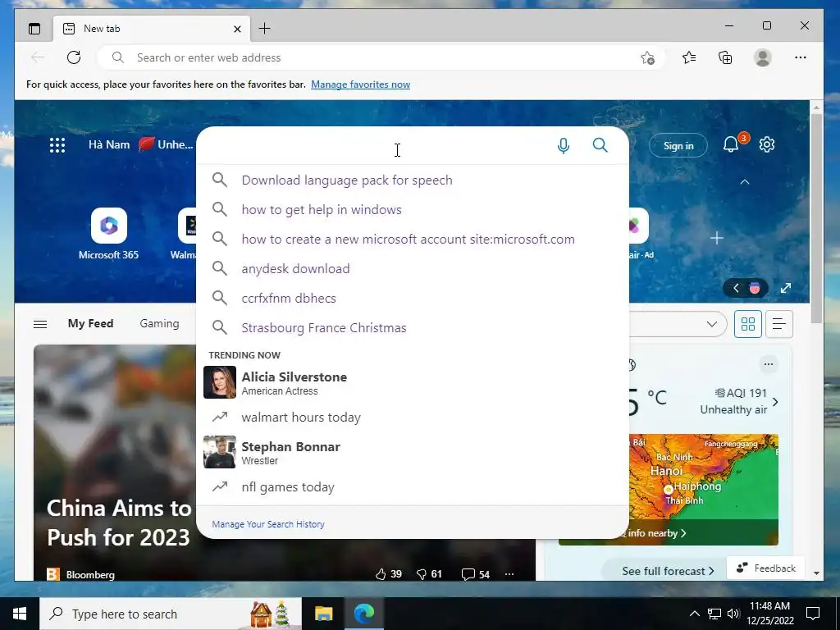Click the page vertical scrollbar thumb
The width and height of the screenshot is (840, 630).
(x=816, y=218)
